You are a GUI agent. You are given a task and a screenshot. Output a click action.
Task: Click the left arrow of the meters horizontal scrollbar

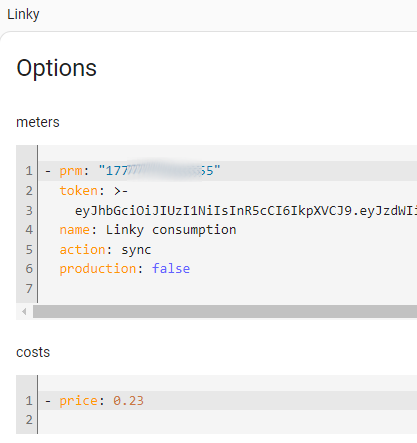coord(24,312)
